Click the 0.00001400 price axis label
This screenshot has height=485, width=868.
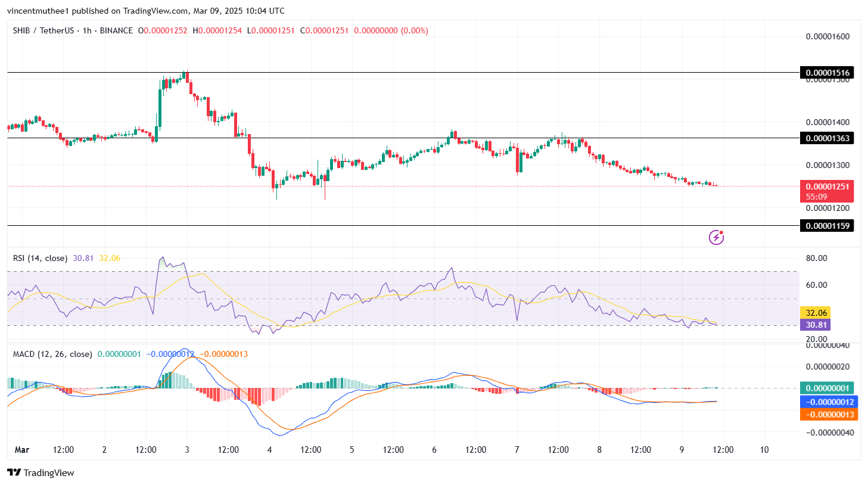pyautogui.click(x=827, y=122)
